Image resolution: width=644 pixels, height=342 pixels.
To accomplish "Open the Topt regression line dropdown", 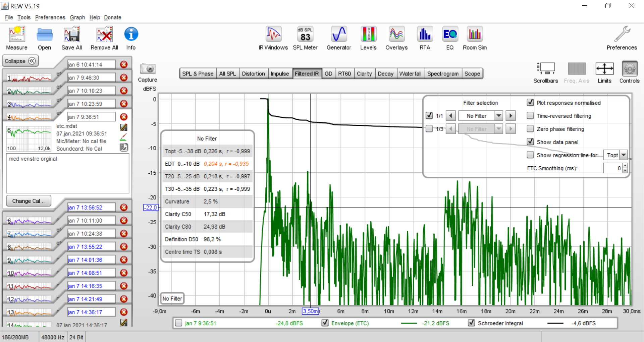I will point(624,155).
